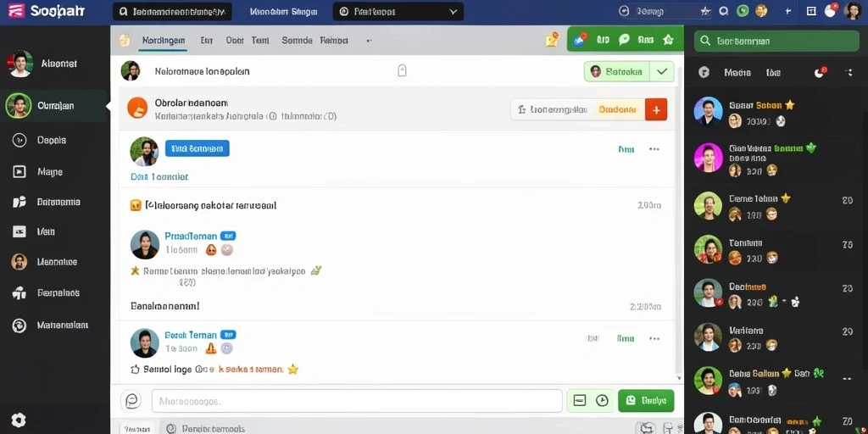Viewport: 868px width, 434px height.
Task: Focus the message input field
Action: (357, 401)
